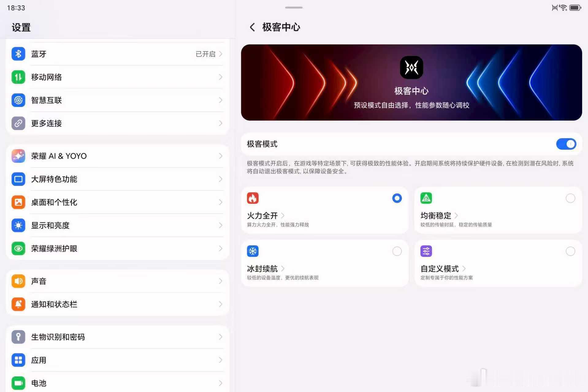Open 移动网络 settings entry

pos(117,77)
